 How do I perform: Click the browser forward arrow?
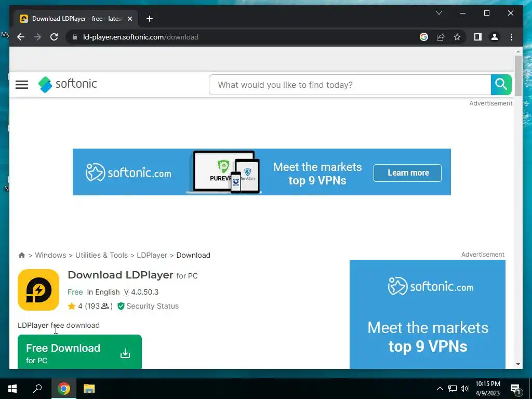coord(37,37)
